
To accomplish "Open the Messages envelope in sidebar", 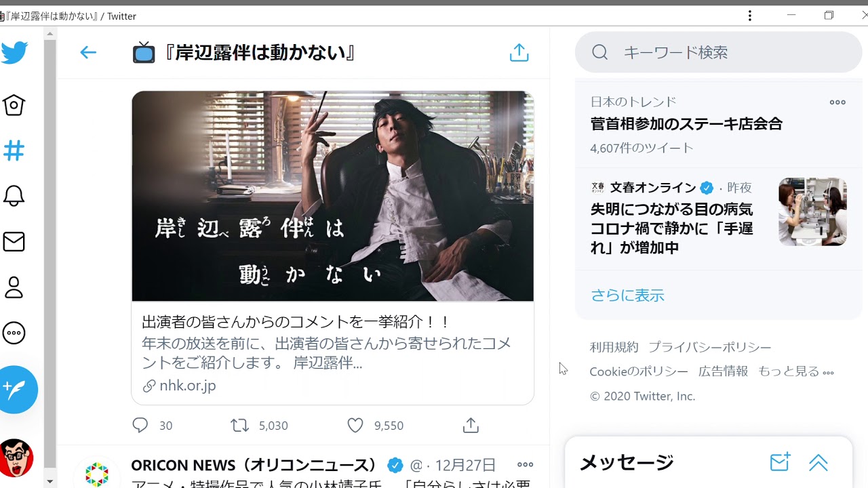I will coord(14,241).
